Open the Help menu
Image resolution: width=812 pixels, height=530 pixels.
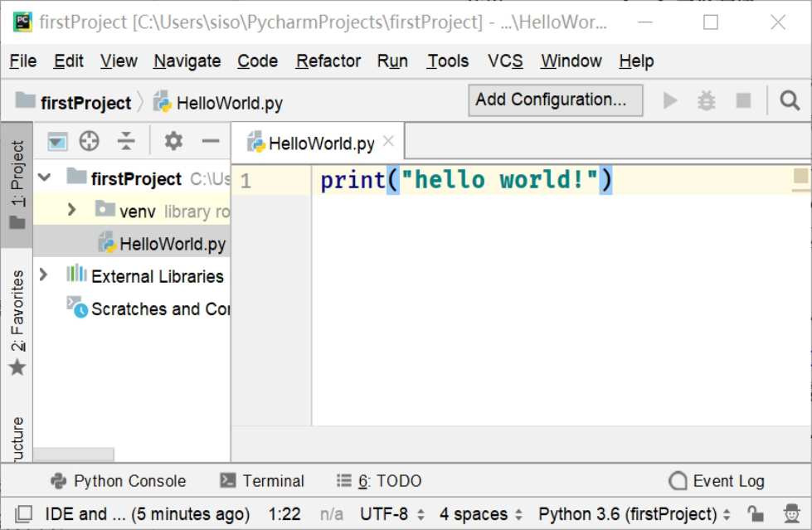[x=636, y=61]
